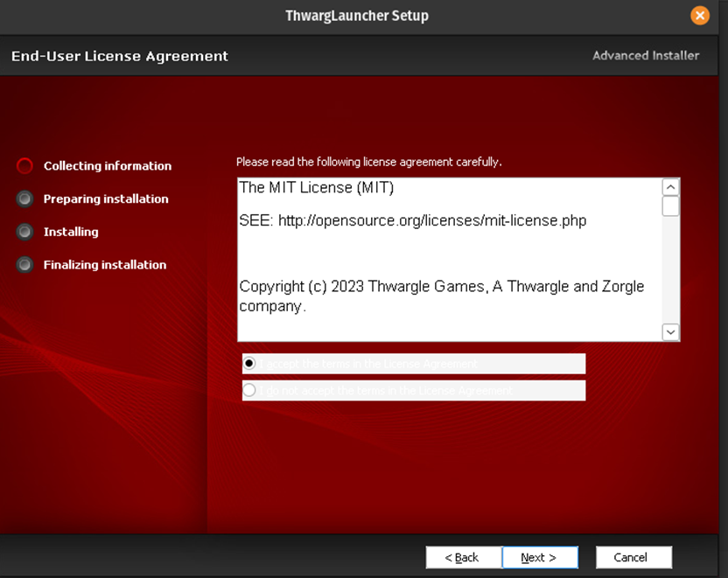Click the opensource.org MIT license URL text
This screenshot has height=578, width=728.
(x=432, y=220)
